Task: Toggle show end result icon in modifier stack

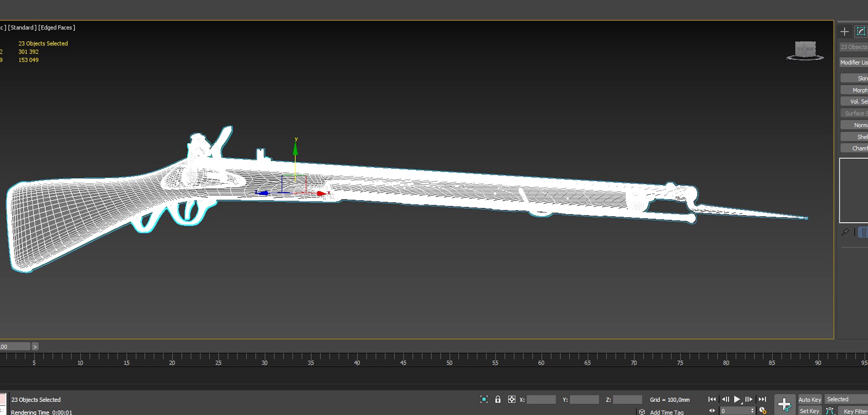Action: point(863,232)
